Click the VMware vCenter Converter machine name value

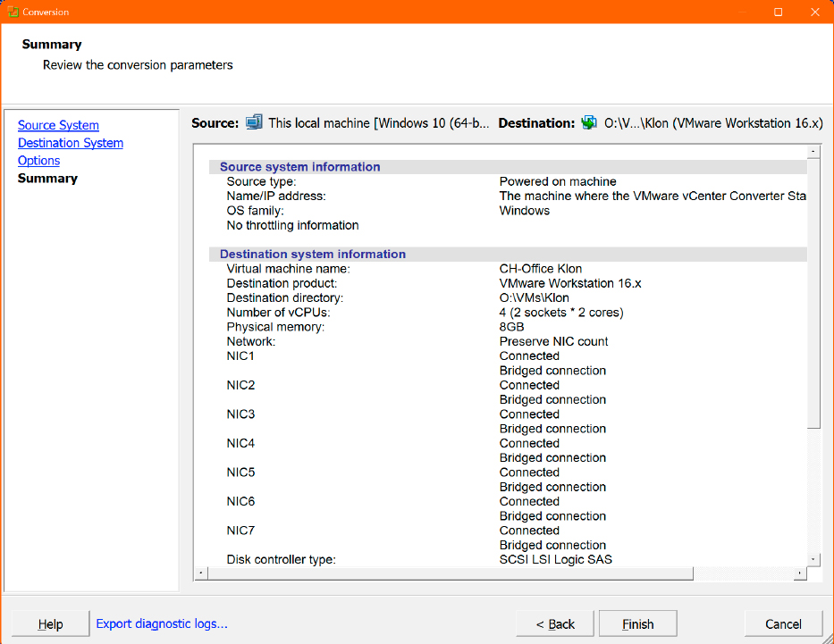click(x=653, y=197)
